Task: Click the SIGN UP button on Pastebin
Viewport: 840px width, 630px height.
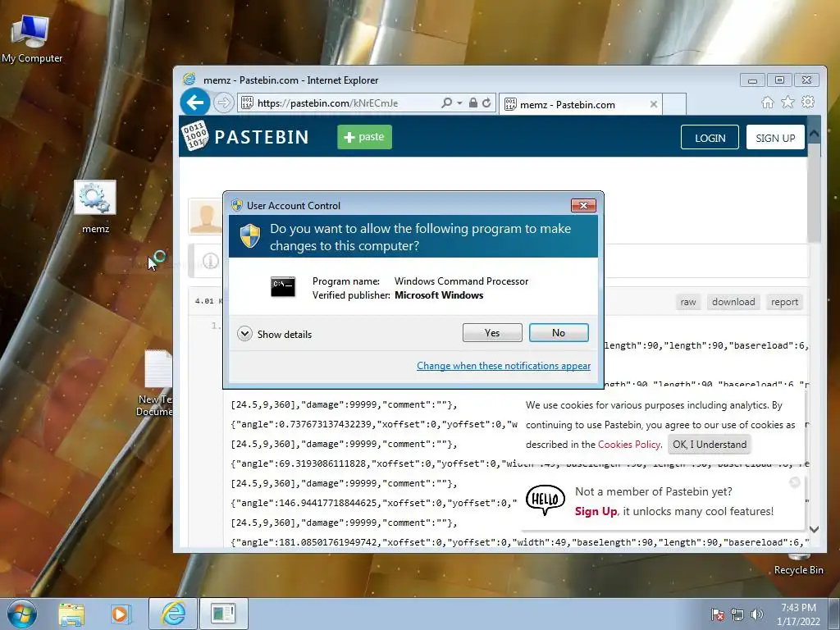Action: 775,138
